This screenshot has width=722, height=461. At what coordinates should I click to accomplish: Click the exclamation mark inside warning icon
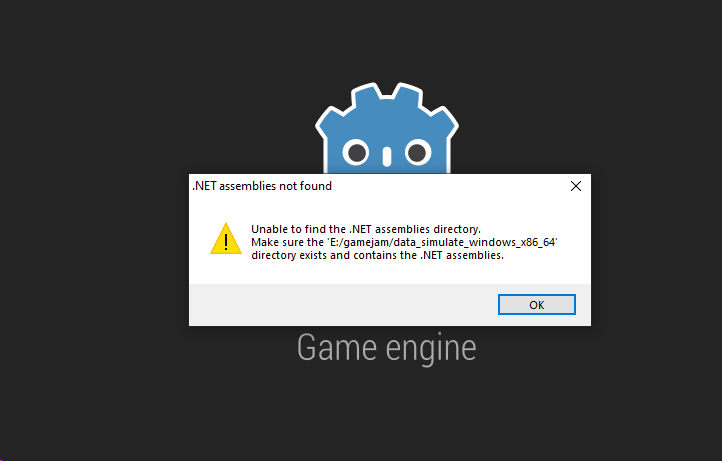point(226,242)
